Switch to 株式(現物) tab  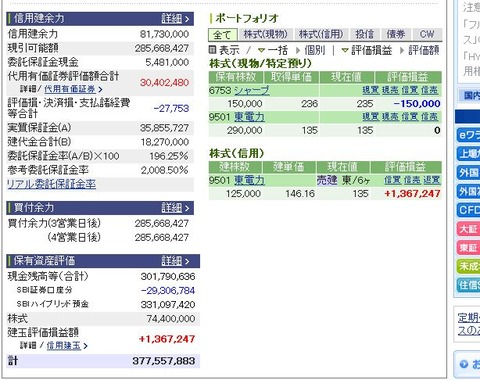point(265,34)
